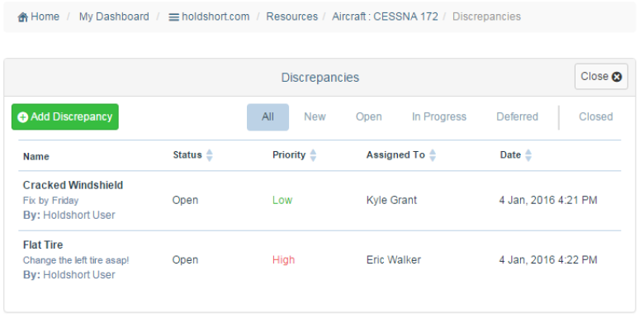Image resolution: width=644 pixels, height=318 pixels.
Task: Click the Home house icon in breadcrumb
Action: pyautogui.click(x=23, y=17)
